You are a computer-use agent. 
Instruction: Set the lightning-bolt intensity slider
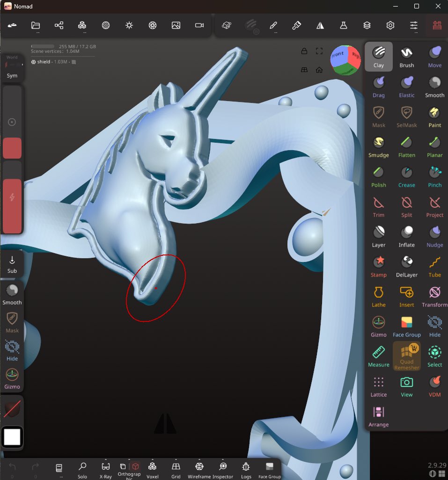coord(12,197)
